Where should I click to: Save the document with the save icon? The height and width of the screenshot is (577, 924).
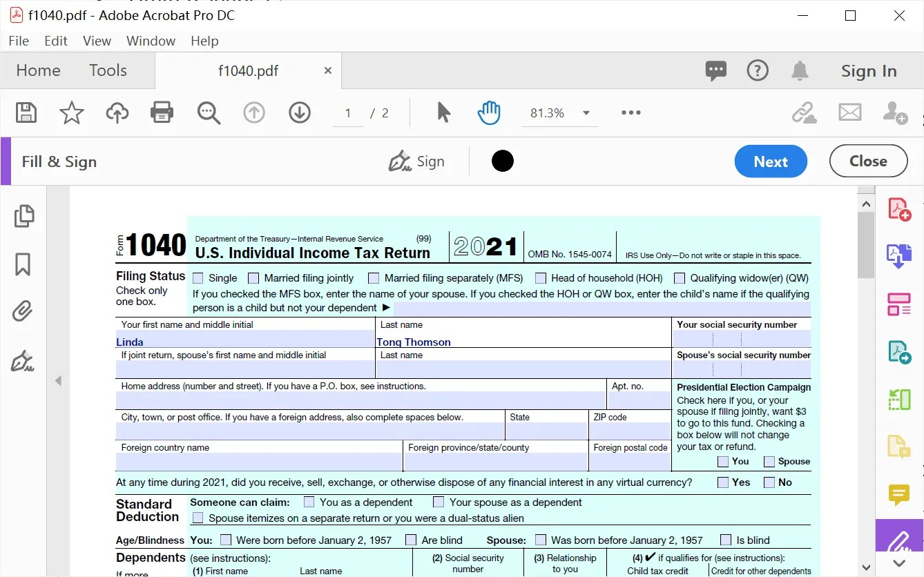point(26,113)
